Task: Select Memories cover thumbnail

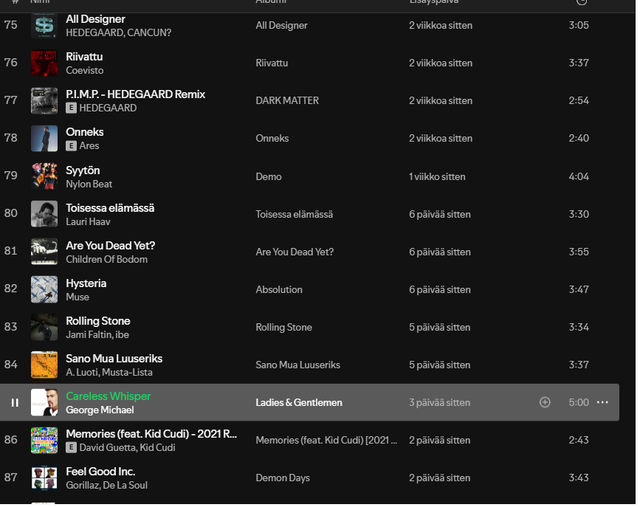Action: [44, 440]
